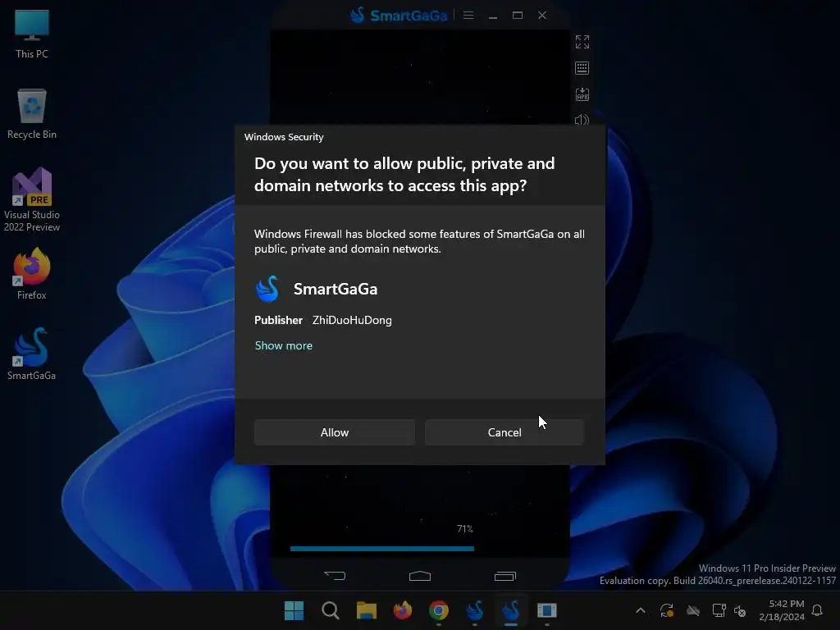The width and height of the screenshot is (840, 630).
Task: Show hidden system tray icons
Action: tap(640, 610)
